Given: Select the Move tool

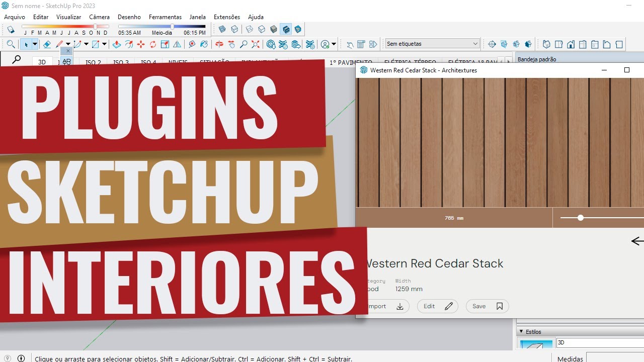Looking at the screenshot, I should [x=141, y=44].
